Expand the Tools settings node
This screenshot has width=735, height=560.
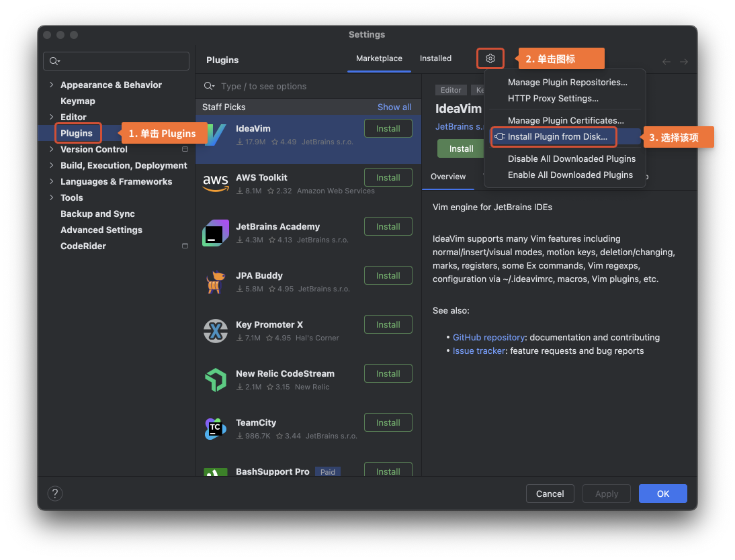(52, 197)
